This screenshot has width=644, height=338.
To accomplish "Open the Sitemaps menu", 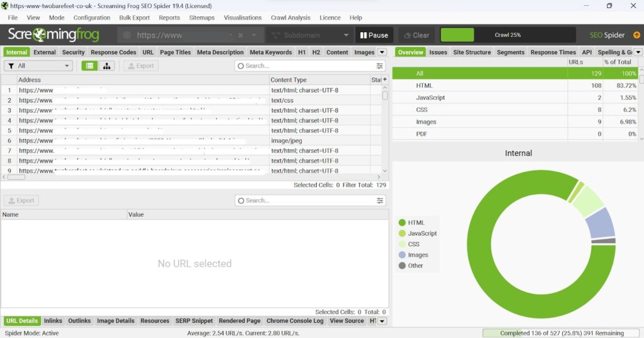I will (202, 18).
